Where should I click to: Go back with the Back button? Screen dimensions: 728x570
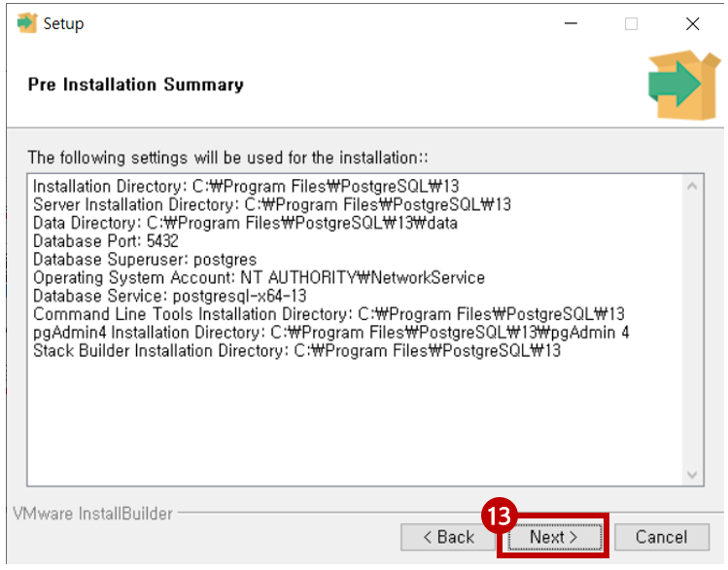[448, 537]
